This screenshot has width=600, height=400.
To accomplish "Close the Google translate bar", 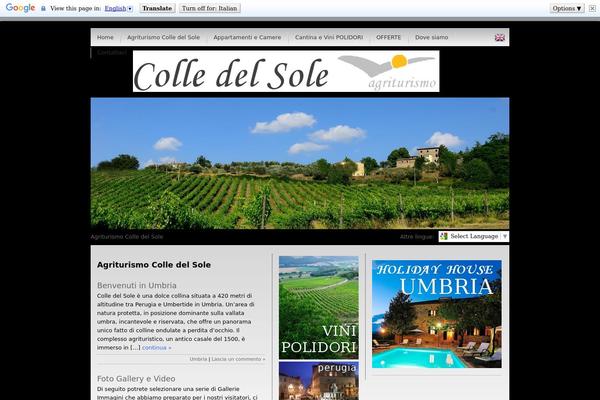I will (x=592, y=8).
